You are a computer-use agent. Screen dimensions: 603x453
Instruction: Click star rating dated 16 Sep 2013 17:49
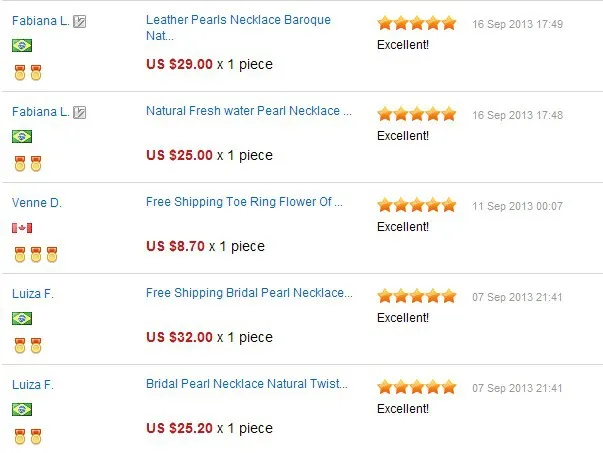(417, 23)
